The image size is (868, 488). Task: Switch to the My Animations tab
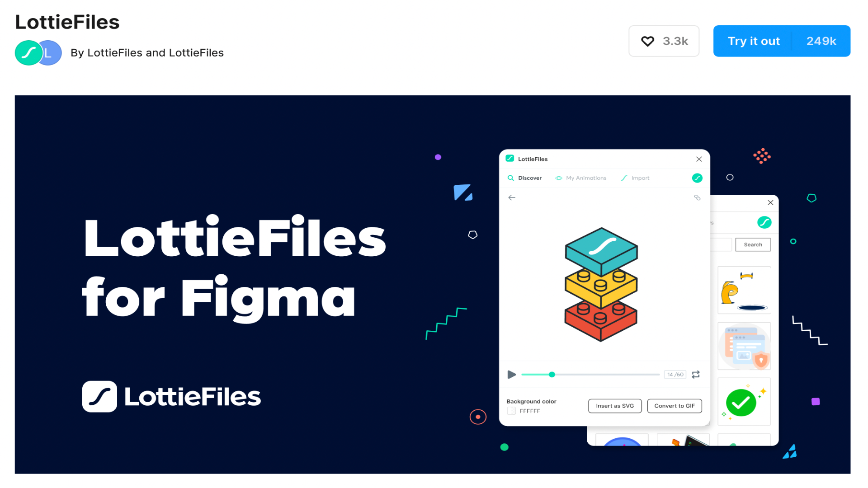[585, 177]
